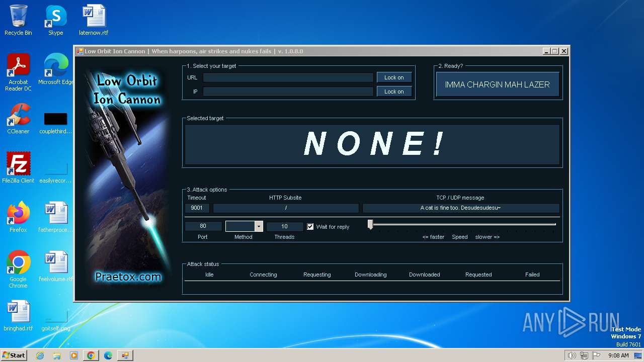Select the goitself.png desktop file
The width and height of the screenshot is (644, 362).
pos(55,322)
